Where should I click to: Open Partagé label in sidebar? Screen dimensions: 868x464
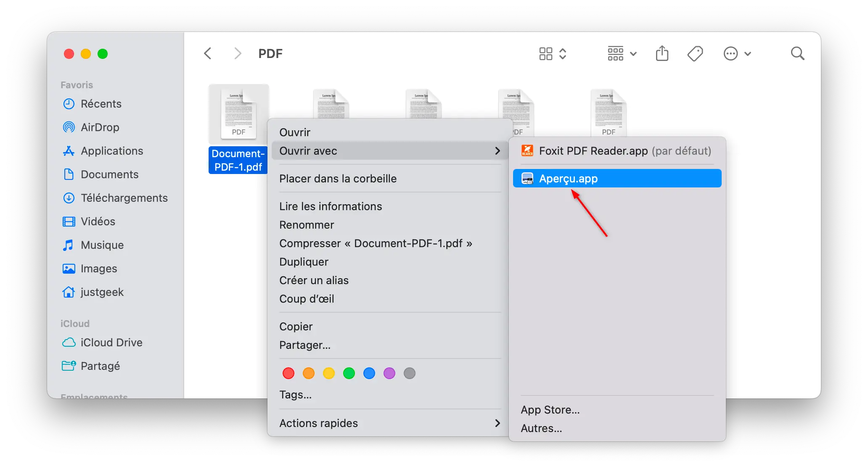101,366
